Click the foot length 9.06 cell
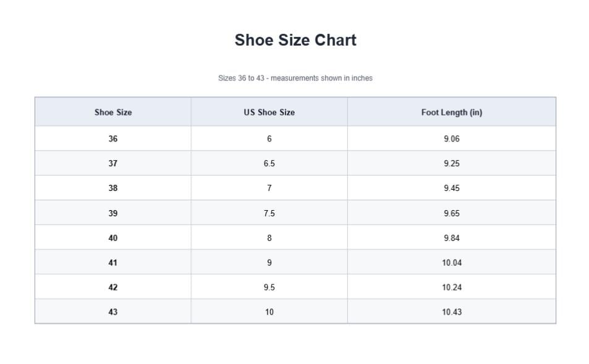This screenshot has height=364, width=589. click(452, 138)
